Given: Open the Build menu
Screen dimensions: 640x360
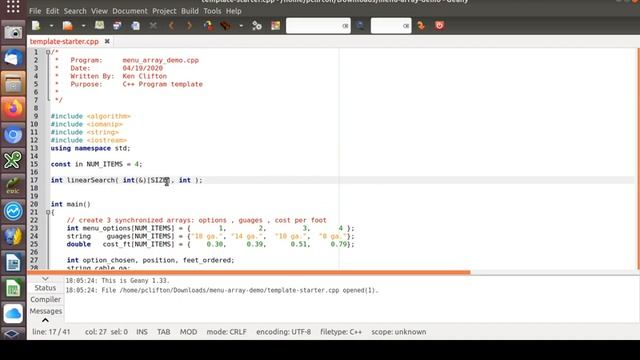Looking at the screenshot, I should (190, 11).
